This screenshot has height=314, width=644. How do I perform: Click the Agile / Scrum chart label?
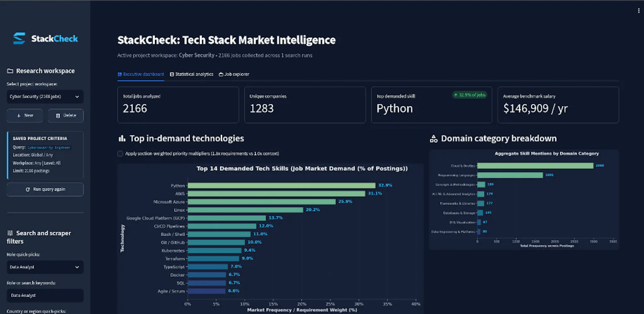(171, 291)
